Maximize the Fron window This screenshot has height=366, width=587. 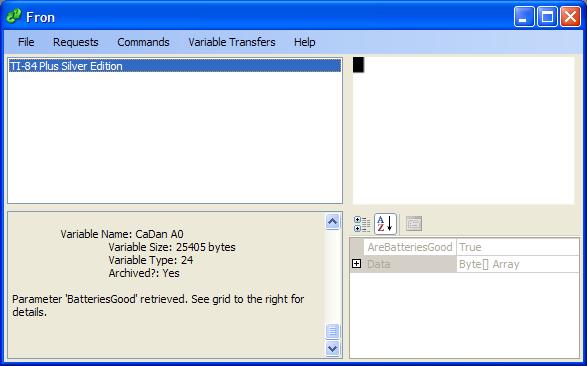coord(547,17)
